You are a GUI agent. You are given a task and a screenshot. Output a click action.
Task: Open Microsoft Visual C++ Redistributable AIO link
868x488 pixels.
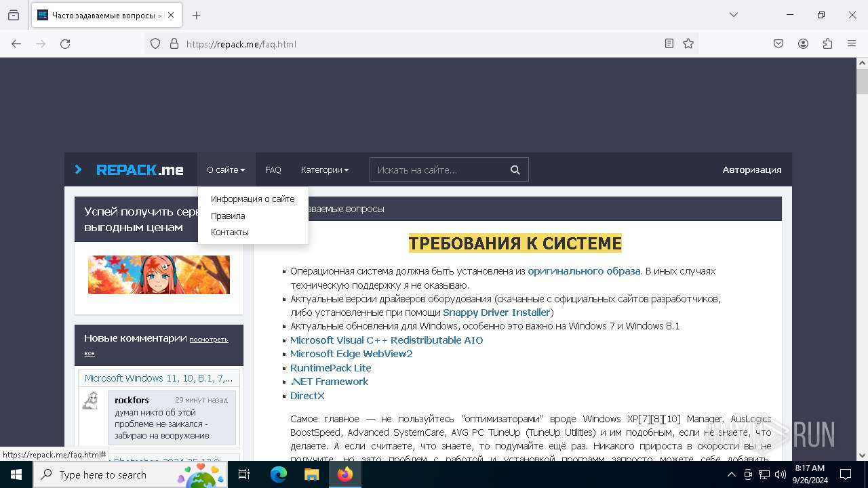click(x=387, y=340)
